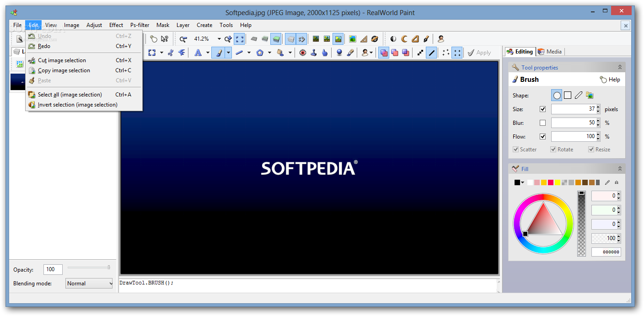Select the red-eye removal tool

[x=303, y=53]
